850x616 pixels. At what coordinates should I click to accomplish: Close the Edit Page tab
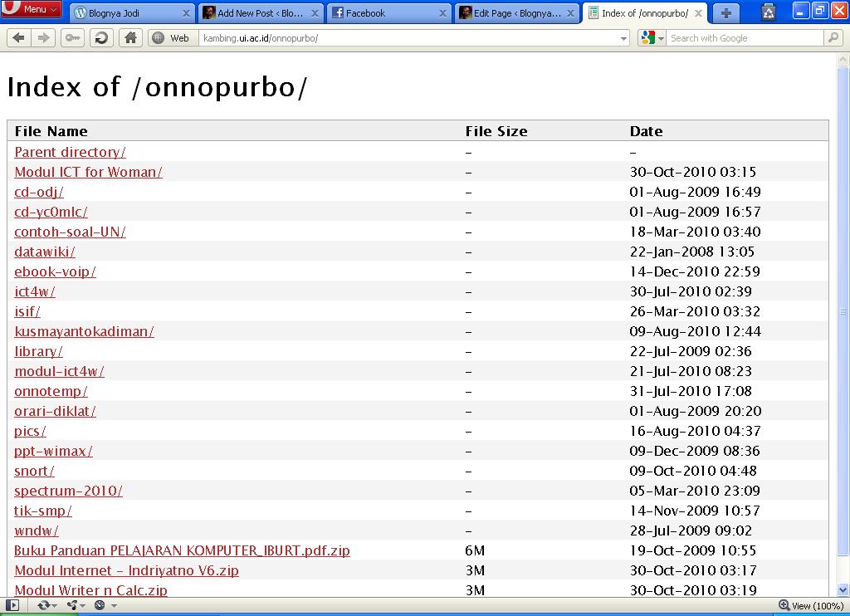tap(571, 13)
